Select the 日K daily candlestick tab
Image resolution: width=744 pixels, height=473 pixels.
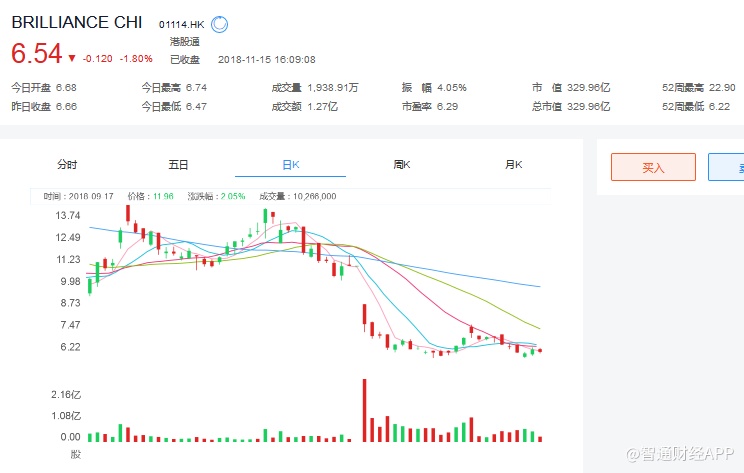click(x=290, y=165)
